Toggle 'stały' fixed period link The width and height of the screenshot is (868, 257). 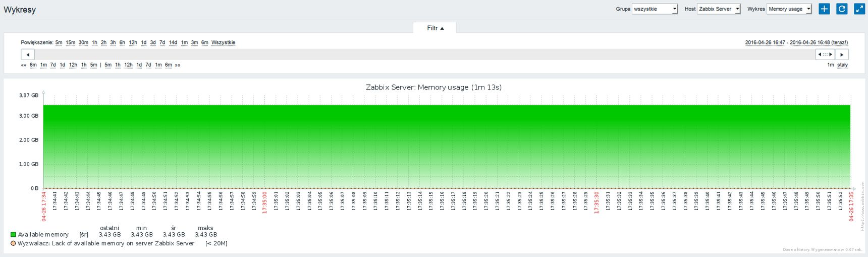(x=842, y=65)
